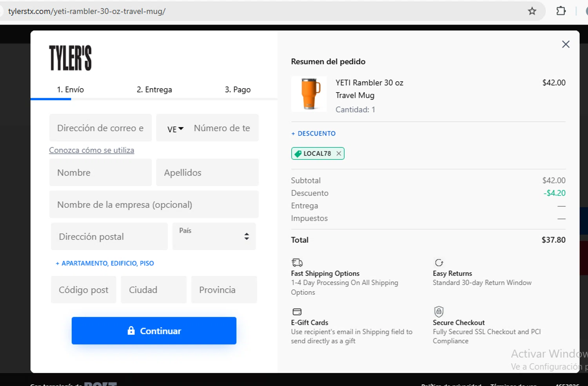Click the Secure Checkout shield icon

[439, 312]
